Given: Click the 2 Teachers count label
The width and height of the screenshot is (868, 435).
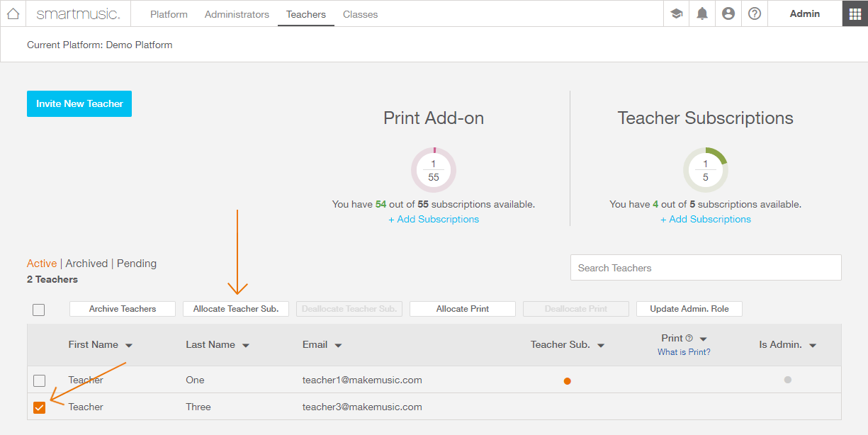Looking at the screenshot, I should point(52,279).
